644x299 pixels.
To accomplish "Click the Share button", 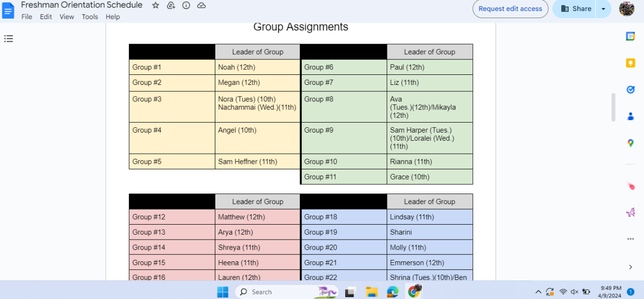I will [575, 9].
